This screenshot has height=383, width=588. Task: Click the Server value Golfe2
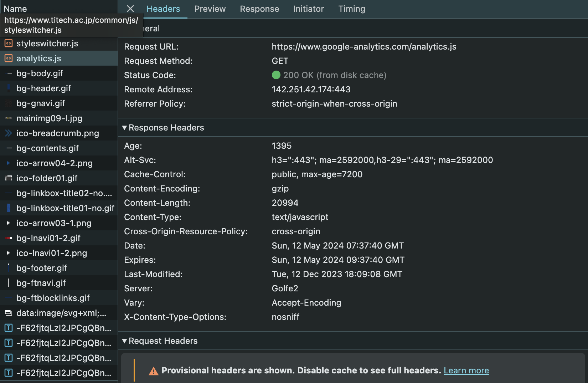(x=285, y=288)
